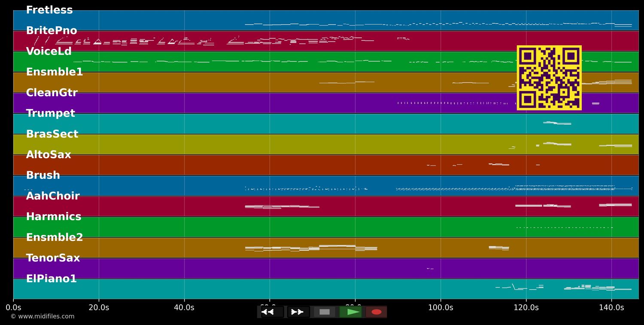This screenshot has height=325, width=644.
Task: Select the Fretless track label
Action: (49, 10)
